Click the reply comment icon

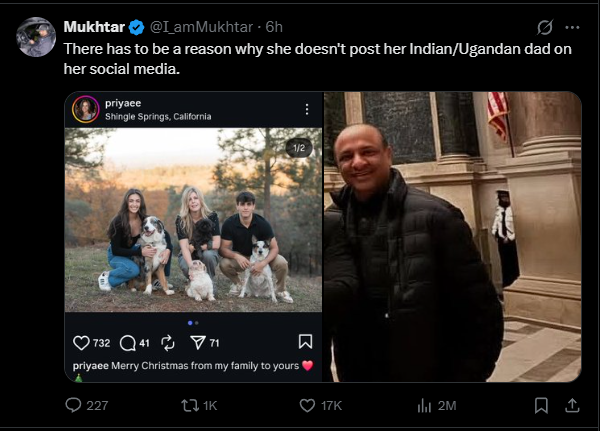tap(73, 405)
